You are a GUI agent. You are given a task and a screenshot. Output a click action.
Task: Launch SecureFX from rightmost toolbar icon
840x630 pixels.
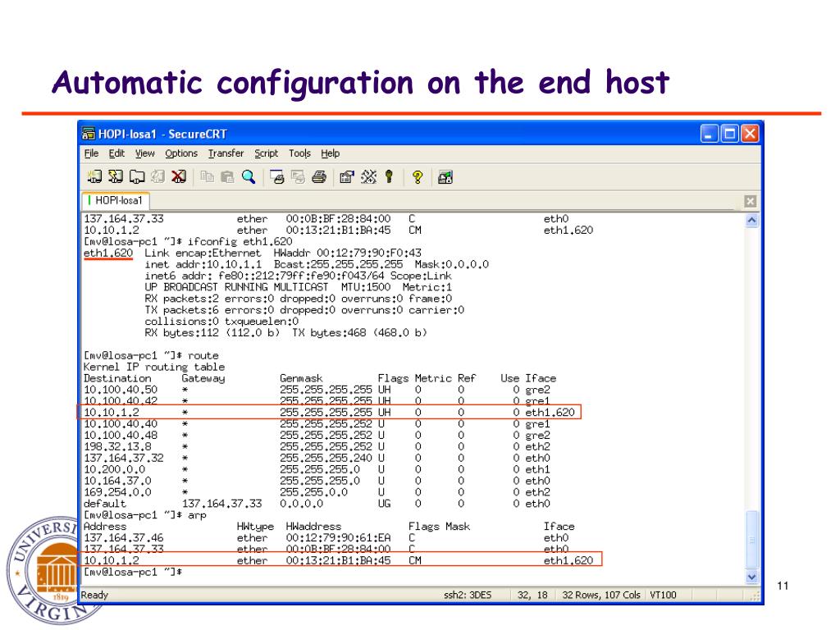[x=445, y=176]
